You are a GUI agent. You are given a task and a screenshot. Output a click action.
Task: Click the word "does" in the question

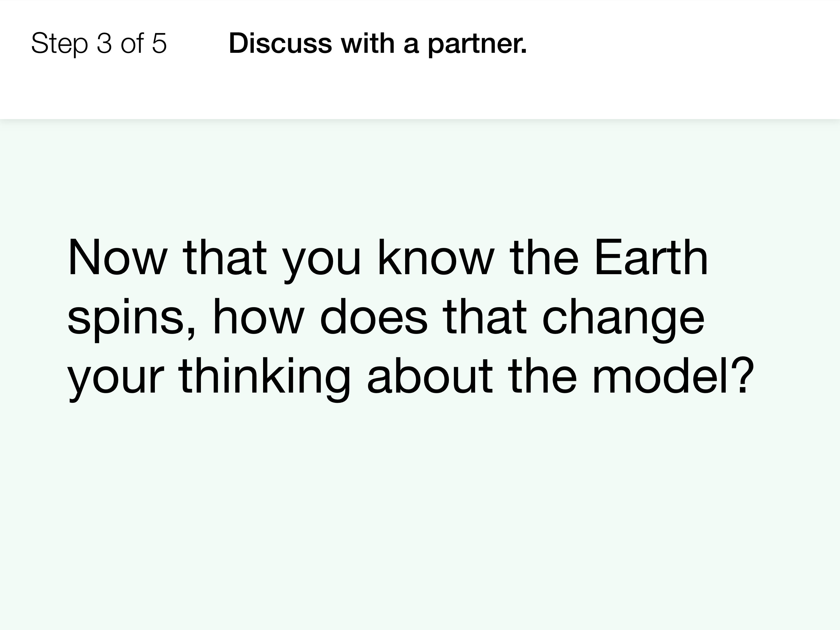coord(374,317)
